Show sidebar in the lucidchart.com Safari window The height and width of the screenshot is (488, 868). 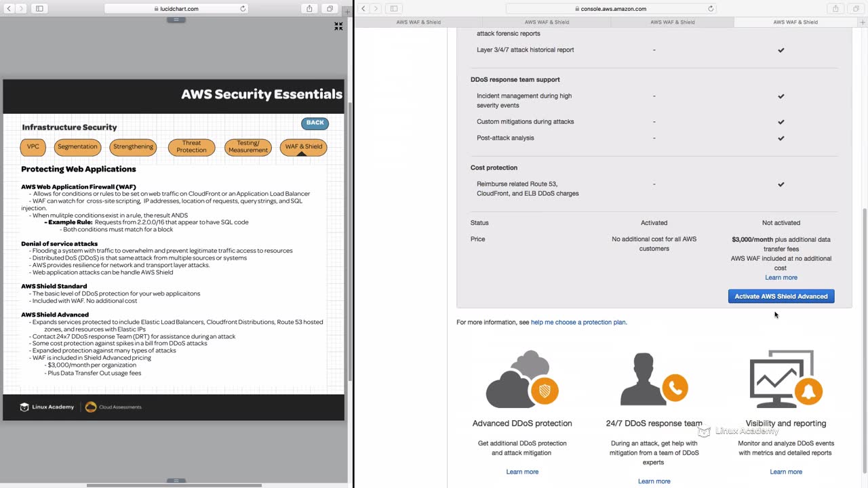[x=39, y=9]
